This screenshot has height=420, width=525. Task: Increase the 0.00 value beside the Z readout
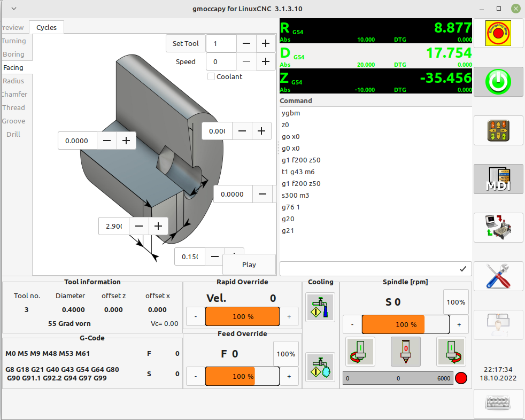pos(261,131)
